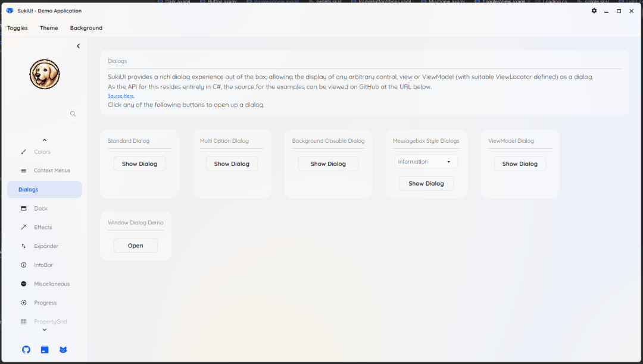Click the cat-face icon in sidebar footer

63,350
